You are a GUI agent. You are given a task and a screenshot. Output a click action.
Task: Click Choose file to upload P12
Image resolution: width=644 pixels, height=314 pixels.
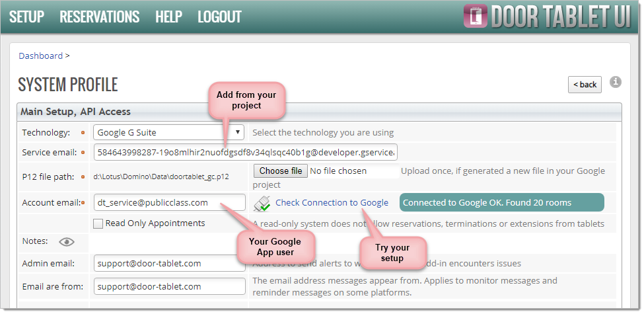[280, 171]
